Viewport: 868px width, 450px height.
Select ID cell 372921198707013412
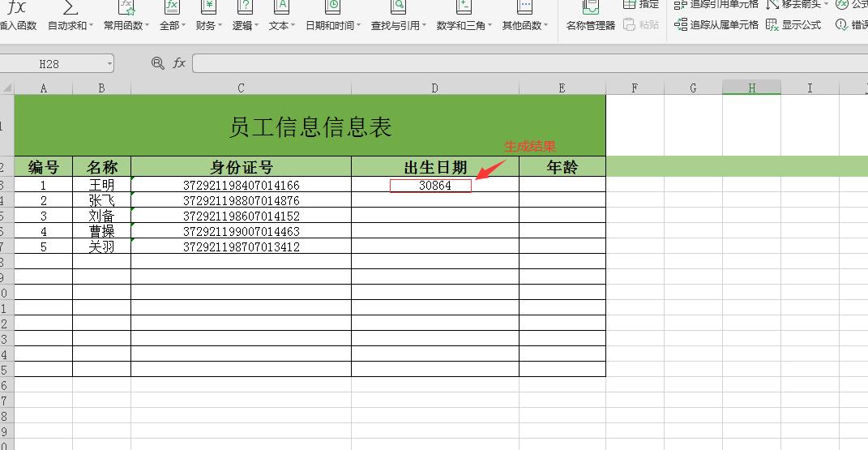click(x=241, y=246)
